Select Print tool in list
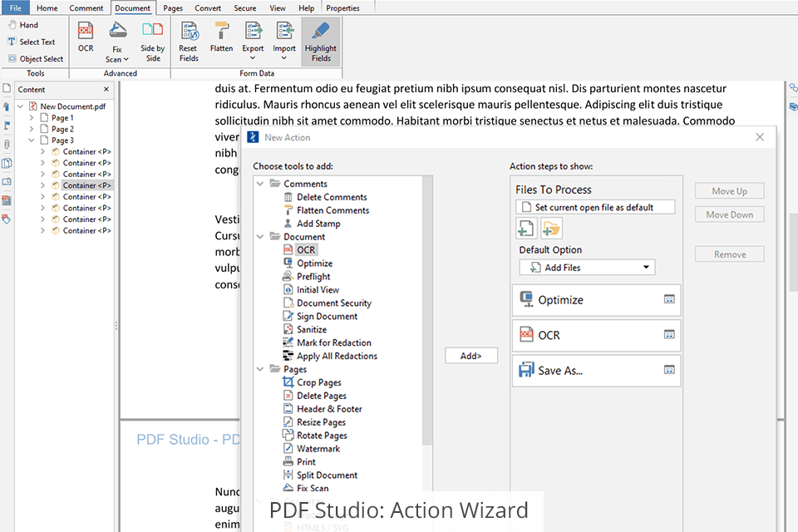This screenshot has height=532, width=798. tap(299, 461)
